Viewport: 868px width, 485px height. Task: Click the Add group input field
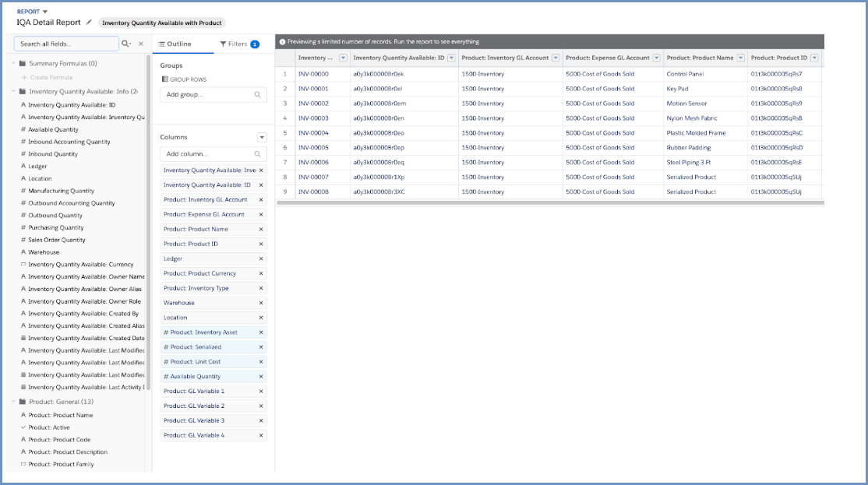(x=207, y=94)
